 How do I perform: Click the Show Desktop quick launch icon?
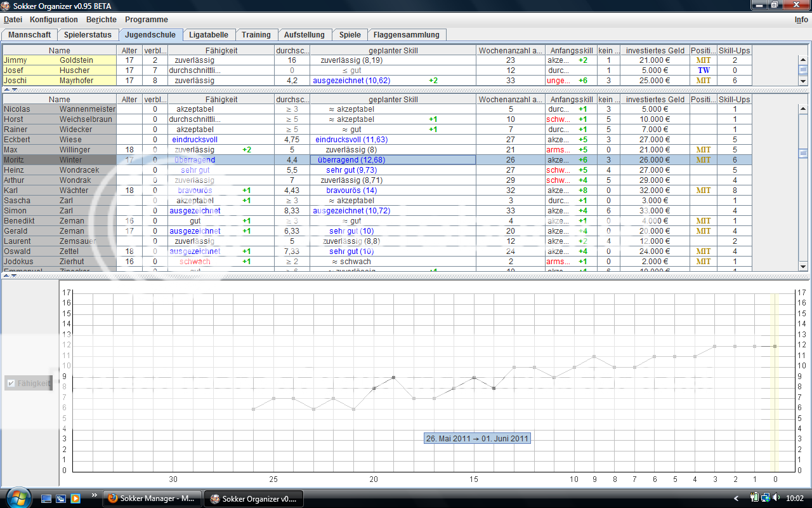click(47, 498)
